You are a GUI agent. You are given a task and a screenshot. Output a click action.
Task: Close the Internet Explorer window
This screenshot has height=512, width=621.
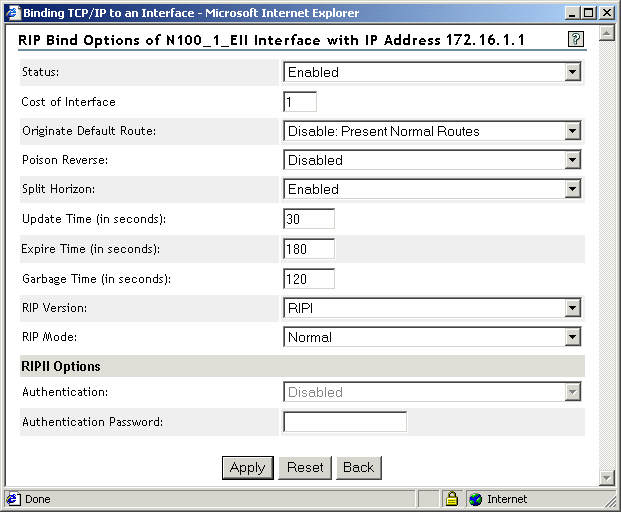[x=607, y=13]
